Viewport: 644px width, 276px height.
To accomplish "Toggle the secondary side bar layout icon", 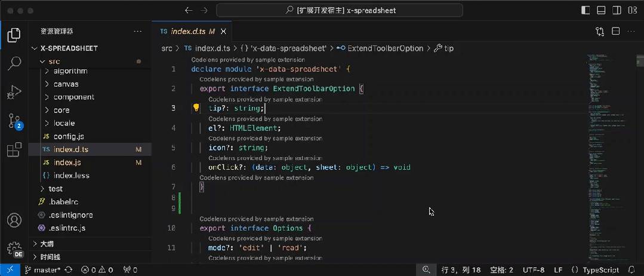I will [x=617, y=10].
